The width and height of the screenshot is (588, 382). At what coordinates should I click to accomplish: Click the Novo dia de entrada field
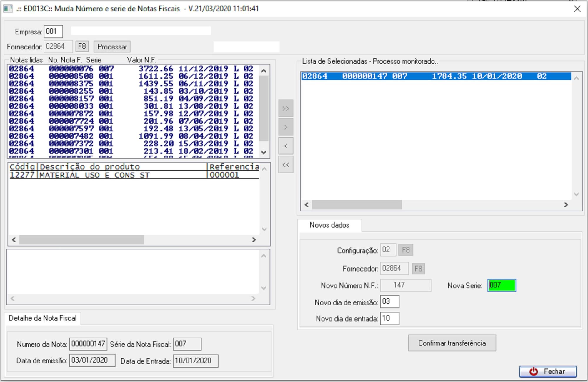click(x=389, y=318)
